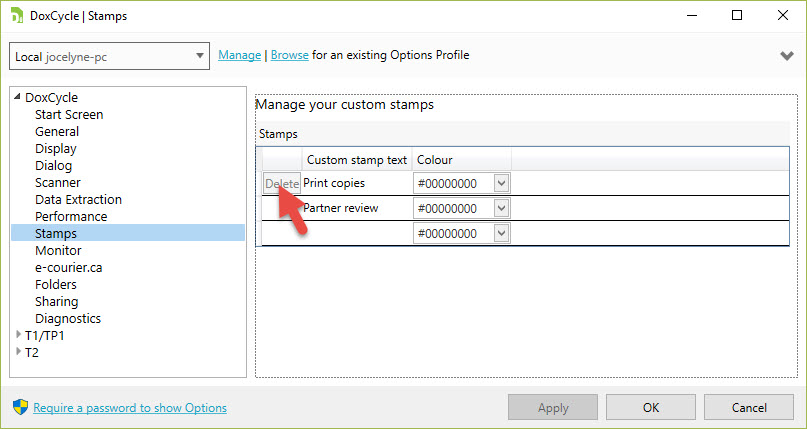This screenshot has width=807, height=429.
Task: Select Scanner in the options tree
Action: pos(58,182)
